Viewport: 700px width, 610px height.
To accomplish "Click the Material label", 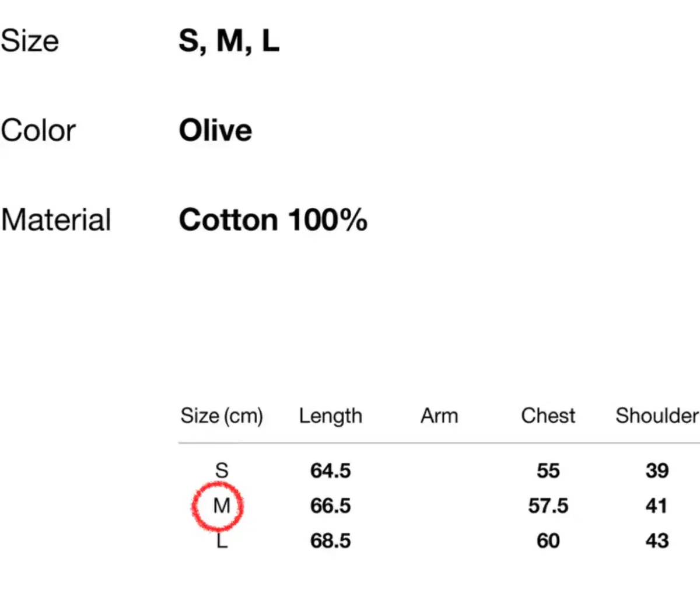I will point(56,220).
